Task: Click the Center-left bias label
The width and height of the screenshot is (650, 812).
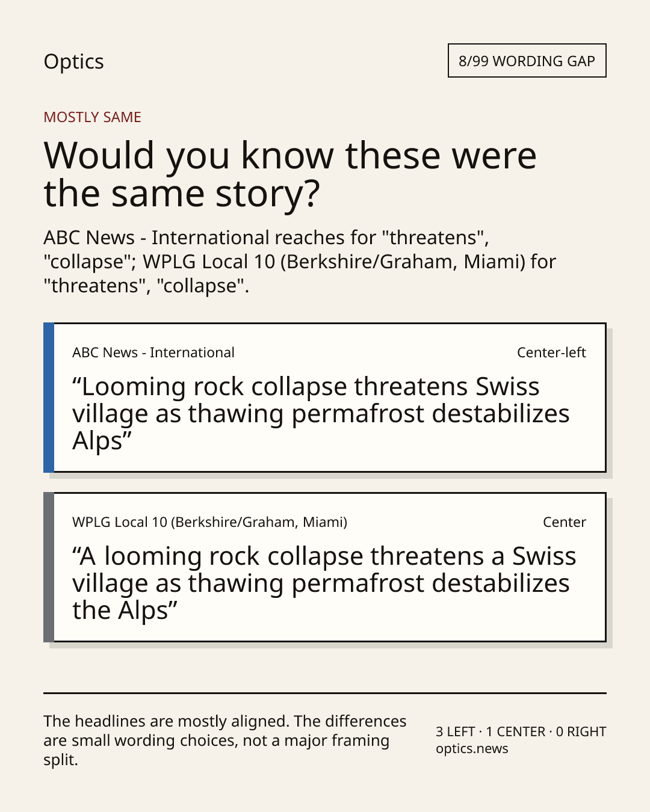Action: pyautogui.click(x=551, y=352)
